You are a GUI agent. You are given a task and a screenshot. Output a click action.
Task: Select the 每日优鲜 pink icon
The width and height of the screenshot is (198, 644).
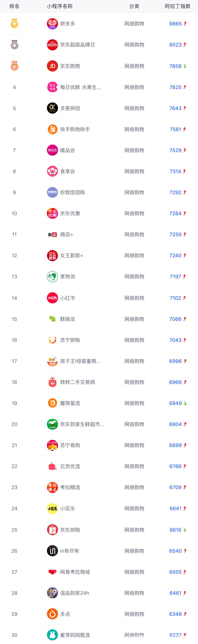click(x=52, y=87)
